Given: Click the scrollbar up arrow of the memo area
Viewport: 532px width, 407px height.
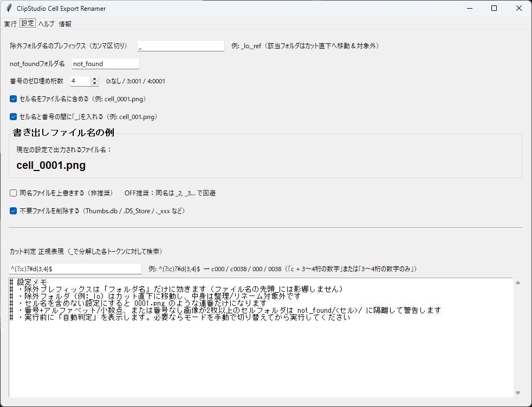Looking at the screenshot, I should (x=517, y=283).
